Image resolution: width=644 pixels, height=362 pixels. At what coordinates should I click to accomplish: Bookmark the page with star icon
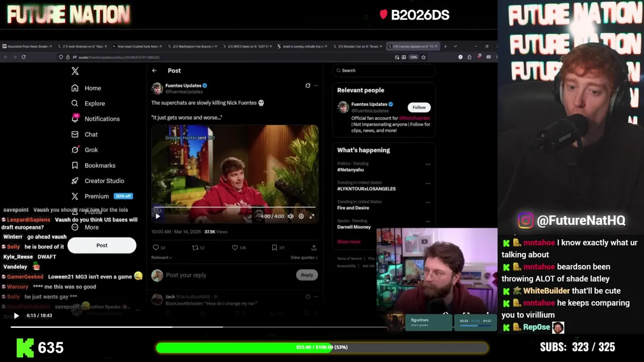(x=423, y=57)
